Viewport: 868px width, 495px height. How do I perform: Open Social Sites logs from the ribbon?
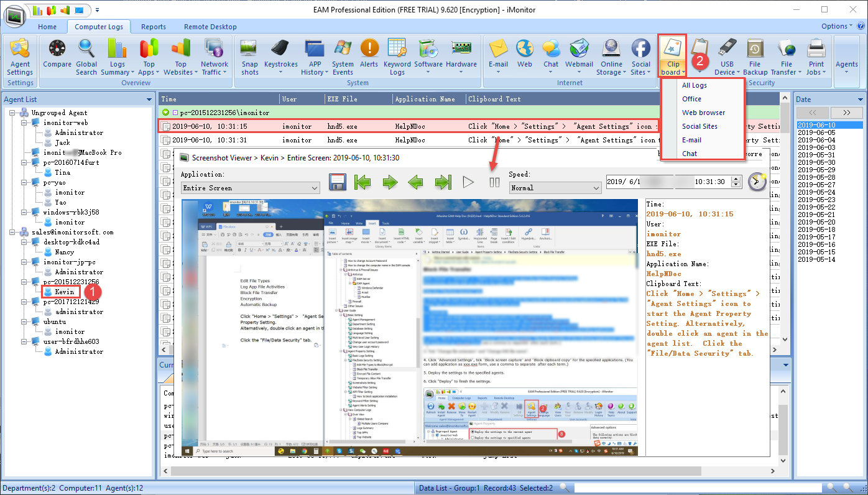(x=641, y=57)
